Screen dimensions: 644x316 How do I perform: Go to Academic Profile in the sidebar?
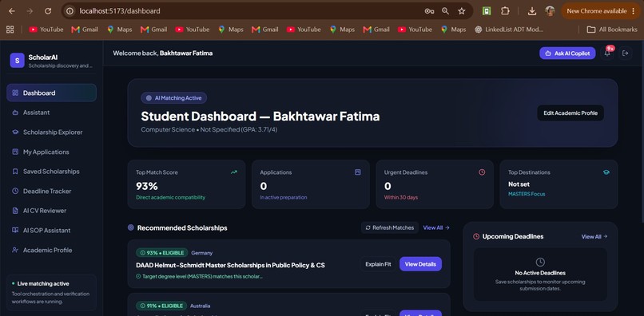point(51,250)
